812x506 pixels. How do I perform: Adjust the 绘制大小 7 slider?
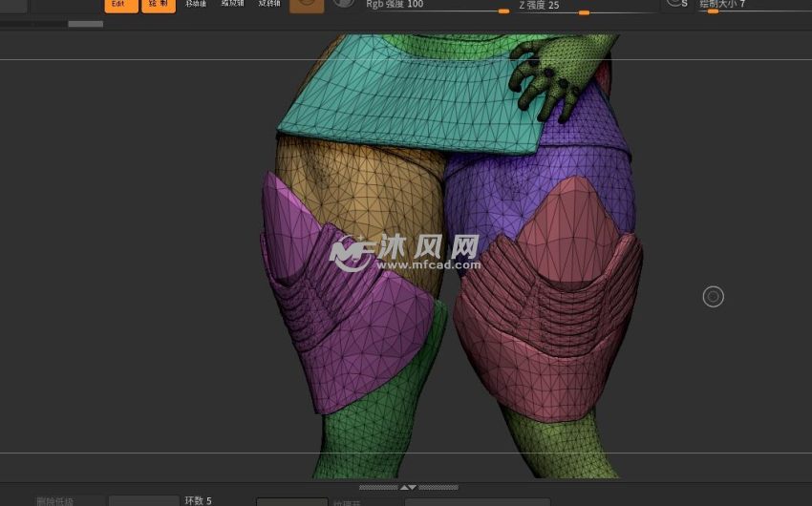click(754, 6)
